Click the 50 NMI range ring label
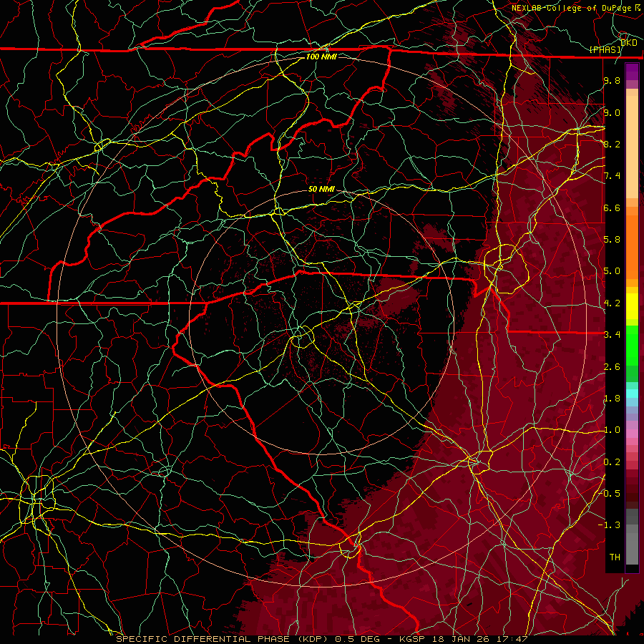Viewport: 644px width, 644px height. tap(321, 189)
